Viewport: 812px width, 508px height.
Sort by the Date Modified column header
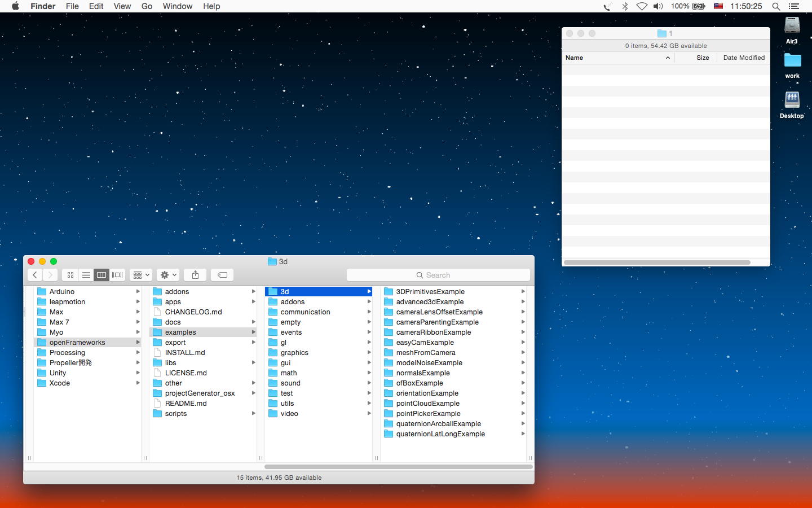pyautogui.click(x=743, y=58)
